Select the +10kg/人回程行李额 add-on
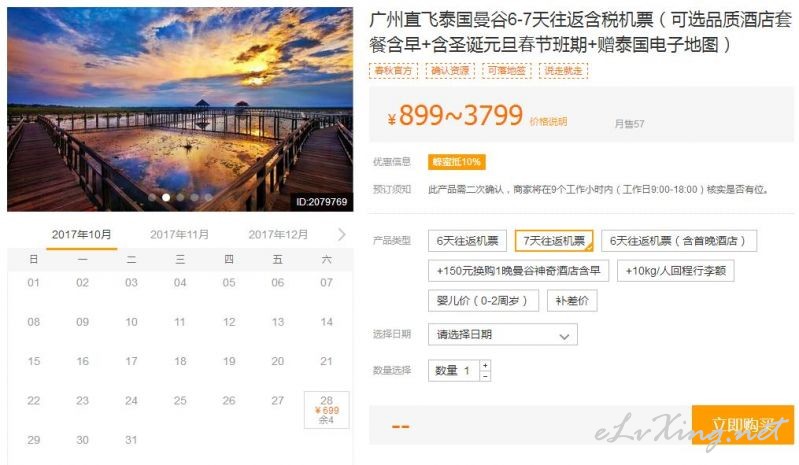This screenshot has height=465, width=799. [x=675, y=270]
